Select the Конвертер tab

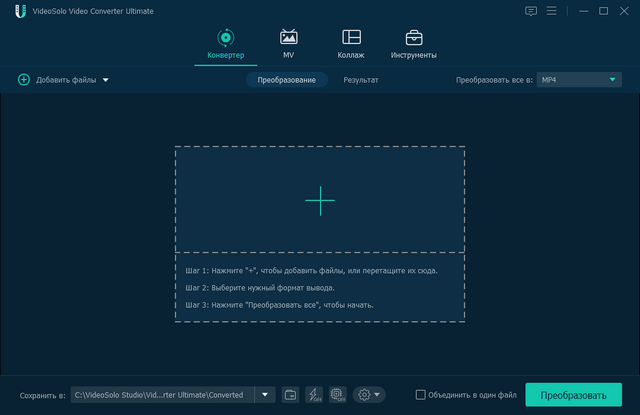[225, 43]
